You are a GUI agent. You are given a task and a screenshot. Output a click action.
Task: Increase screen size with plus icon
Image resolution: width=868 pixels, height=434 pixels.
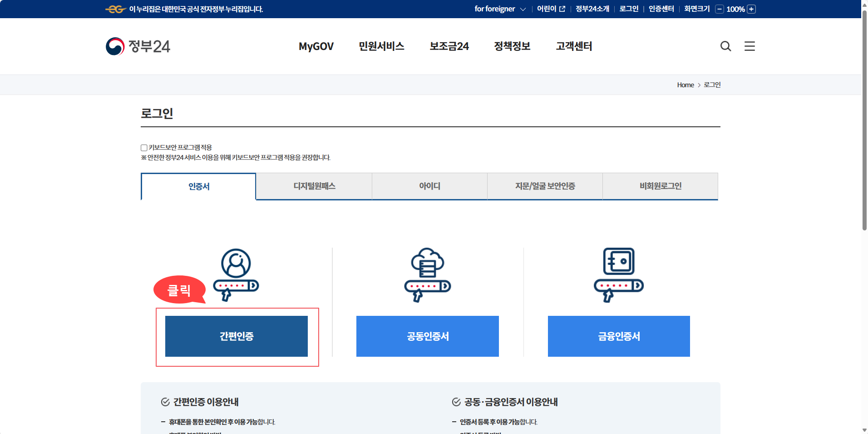751,9
